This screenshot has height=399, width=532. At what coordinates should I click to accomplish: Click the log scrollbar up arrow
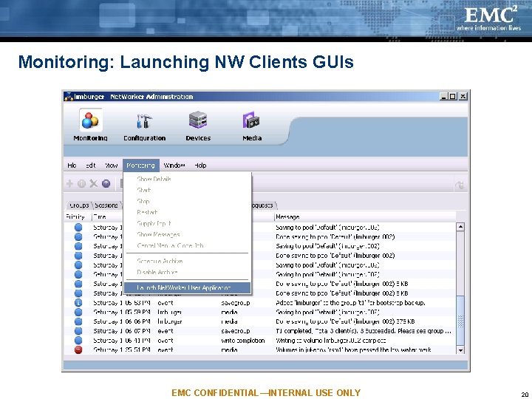pyautogui.click(x=460, y=227)
